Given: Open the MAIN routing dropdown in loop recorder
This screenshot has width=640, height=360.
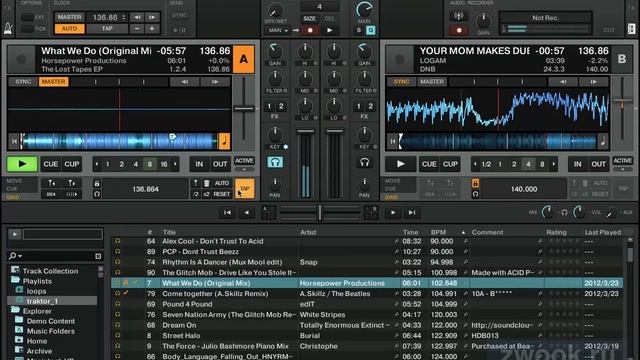Looking at the screenshot, I should tap(278, 30).
